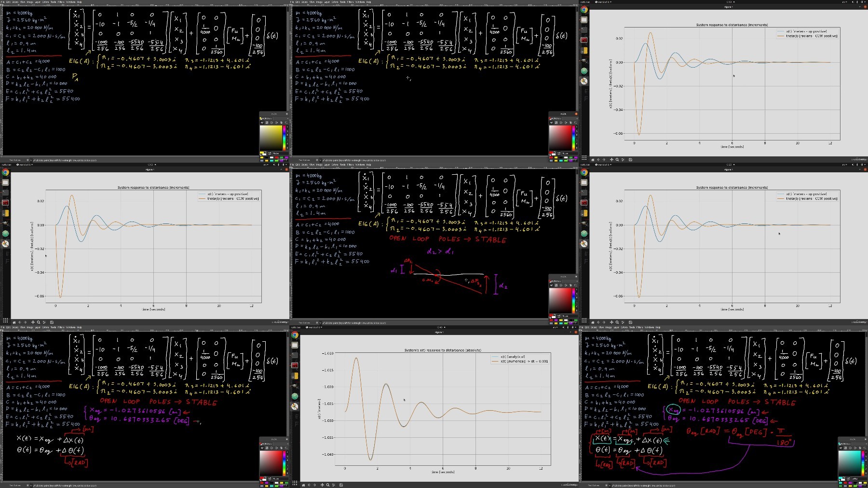868x488 pixels.
Task: Open Colors menu in GIMP window with teal picker
Action: click(624, 327)
